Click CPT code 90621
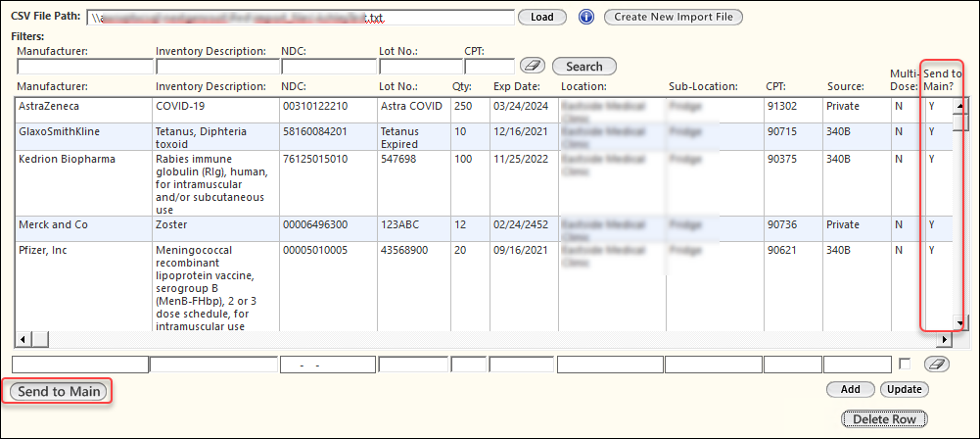Image resolution: width=980 pixels, height=439 pixels. pos(782,250)
